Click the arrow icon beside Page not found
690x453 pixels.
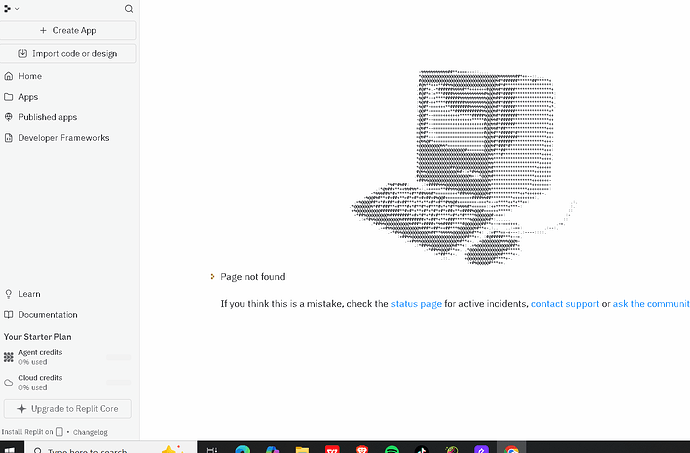tap(212, 276)
